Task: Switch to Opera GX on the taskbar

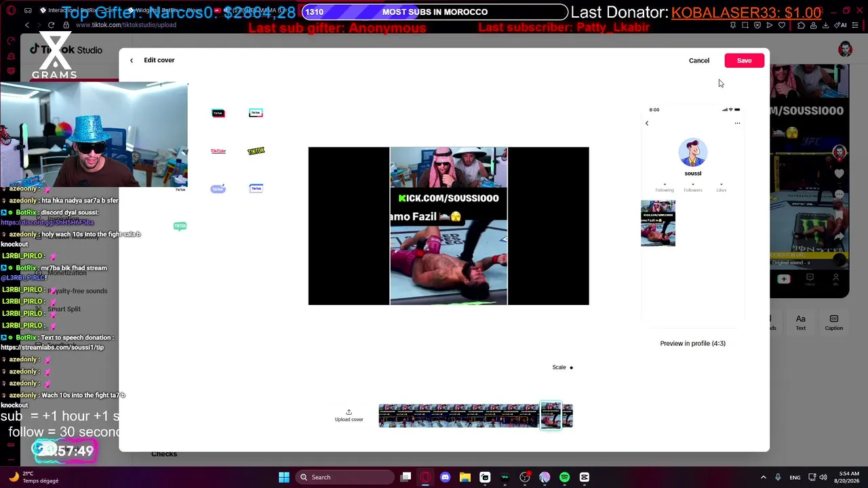Action: [425, 477]
